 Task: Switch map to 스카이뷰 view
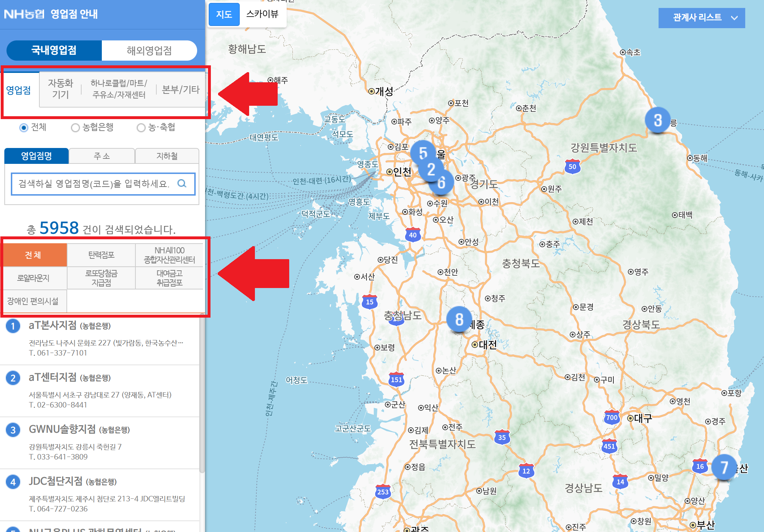pyautogui.click(x=262, y=14)
